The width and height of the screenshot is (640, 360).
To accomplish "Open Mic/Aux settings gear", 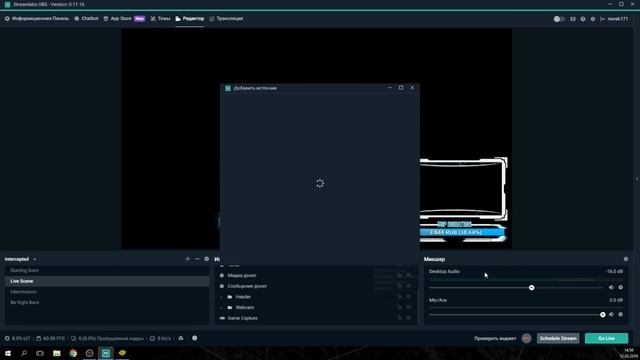I will tap(620, 315).
